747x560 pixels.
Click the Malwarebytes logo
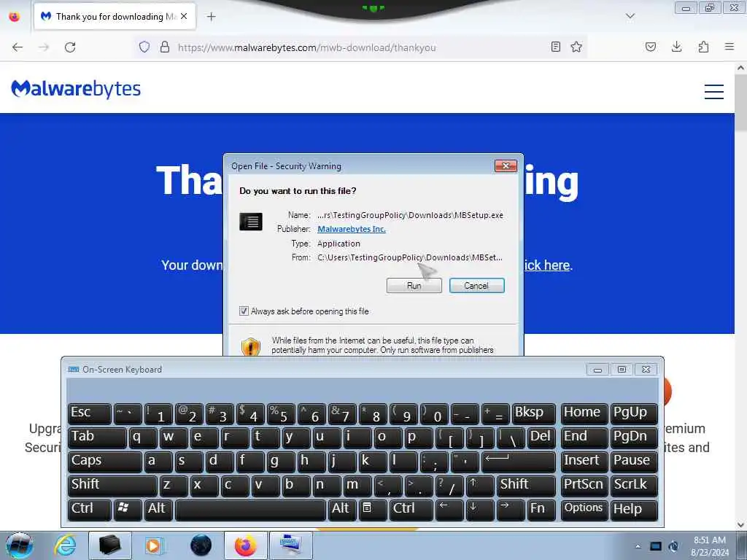(x=76, y=89)
